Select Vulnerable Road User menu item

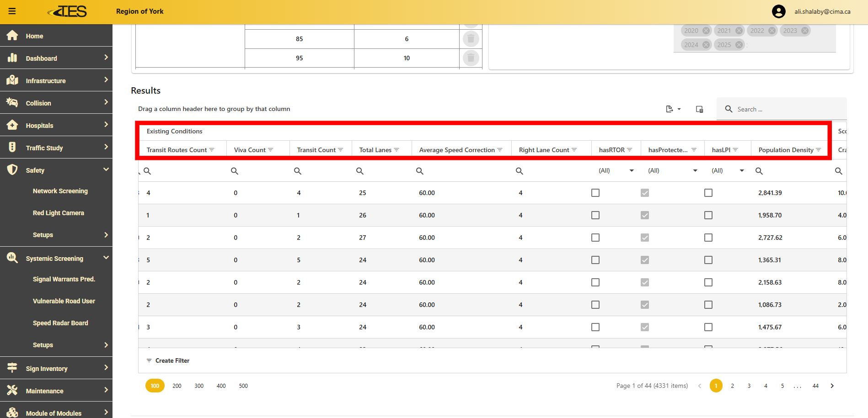[64, 301]
